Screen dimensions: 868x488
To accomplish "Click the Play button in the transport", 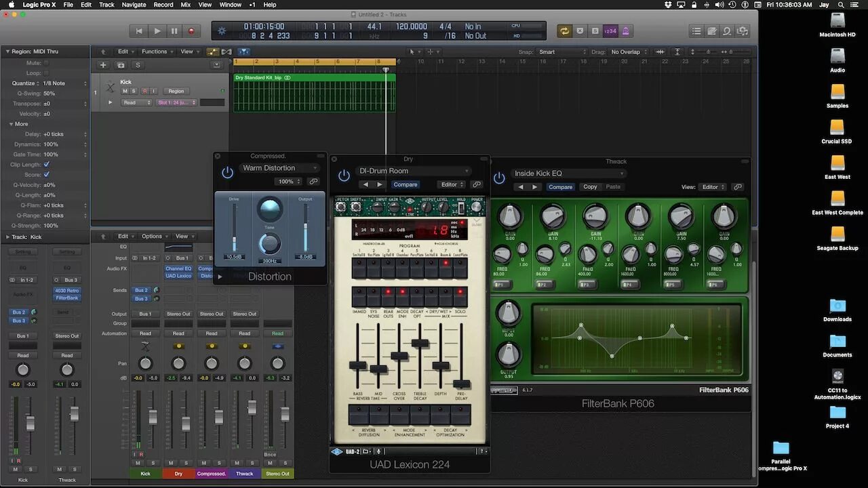I will point(157,30).
